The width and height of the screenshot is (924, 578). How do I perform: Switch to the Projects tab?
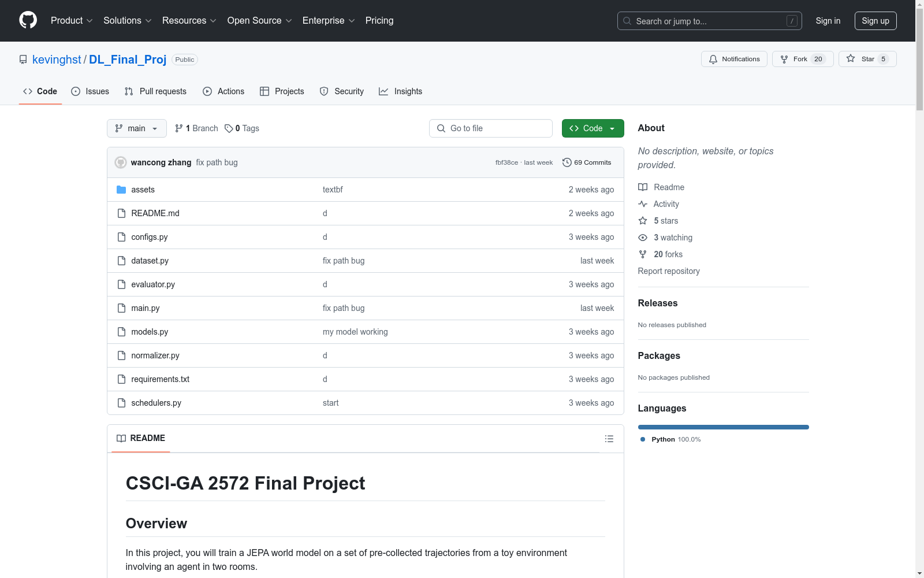tap(282, 91)
